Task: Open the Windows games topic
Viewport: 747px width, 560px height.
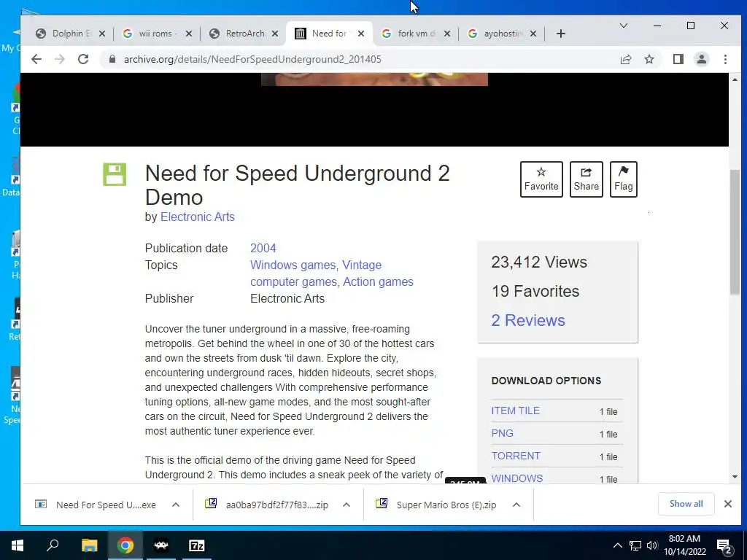Action: coord(293,265)
